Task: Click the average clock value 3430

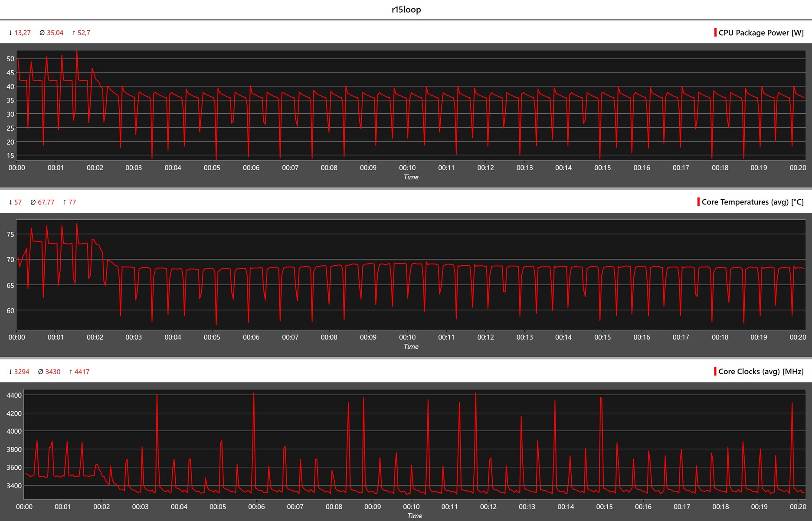Action: coord(52,372)
